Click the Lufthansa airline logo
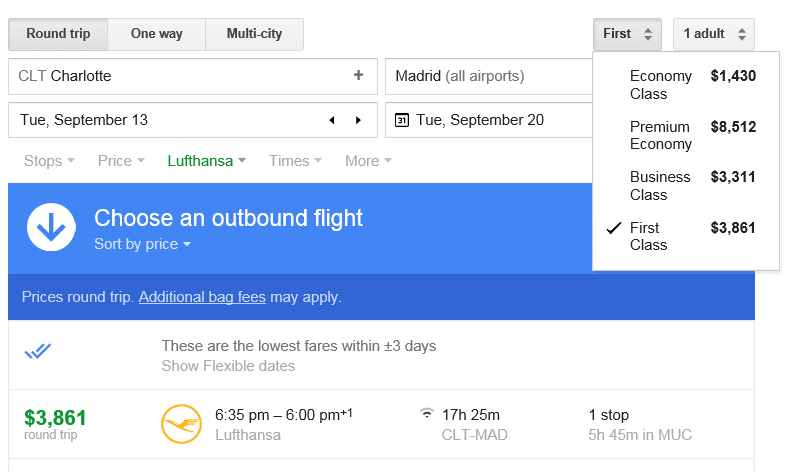This screenshot has height=472, width=787. 181,424
